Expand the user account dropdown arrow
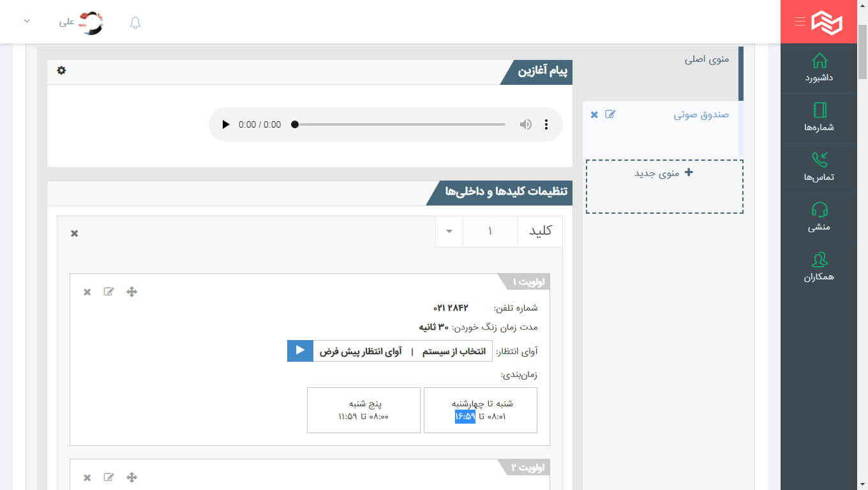The image size is (868, 490). 27,21
